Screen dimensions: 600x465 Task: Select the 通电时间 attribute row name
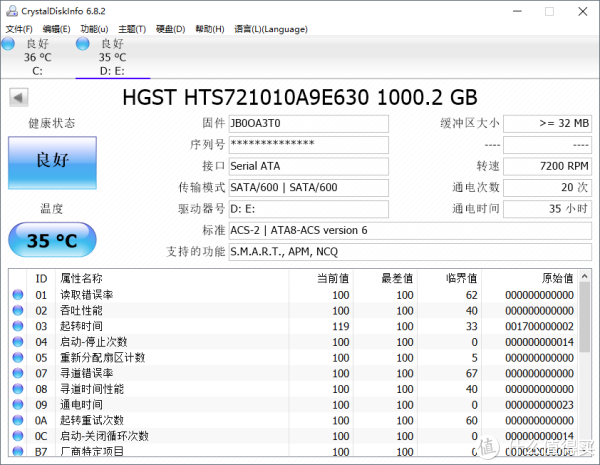pos(81,405)
